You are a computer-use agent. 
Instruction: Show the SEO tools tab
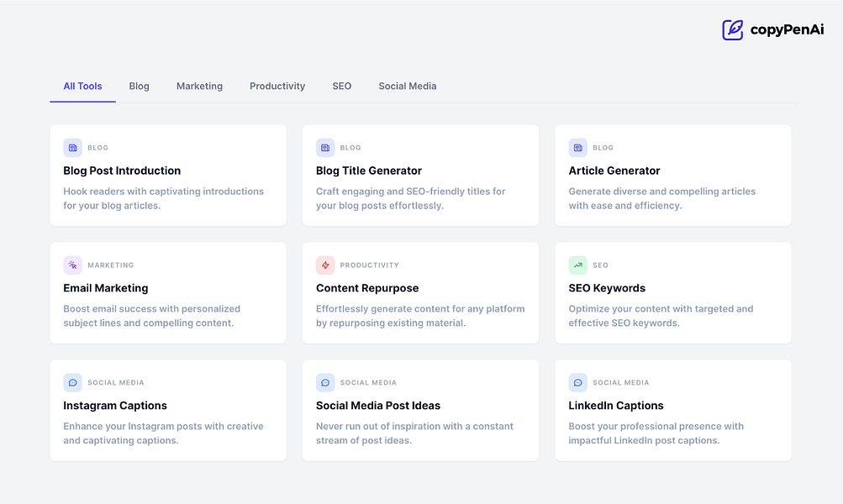pos(342,87)
